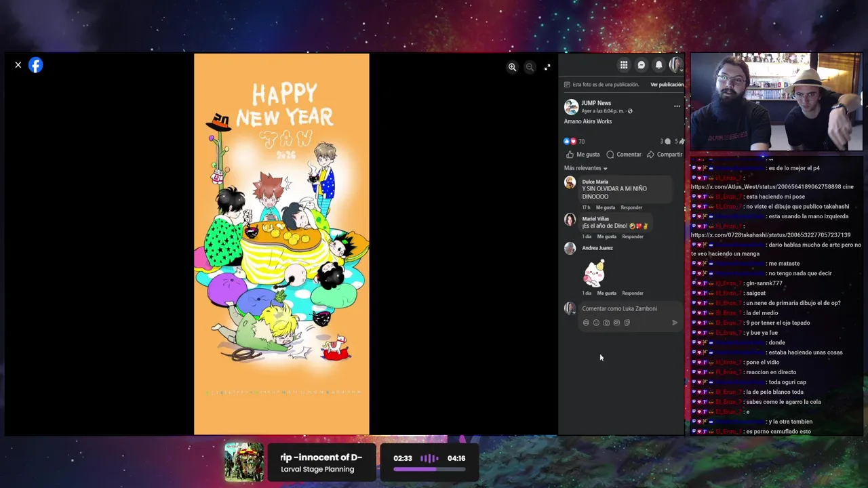Click the post caption 'Amano Akira Works'
This screenshot has width=868, height=488.
click(x=588, y=121)
